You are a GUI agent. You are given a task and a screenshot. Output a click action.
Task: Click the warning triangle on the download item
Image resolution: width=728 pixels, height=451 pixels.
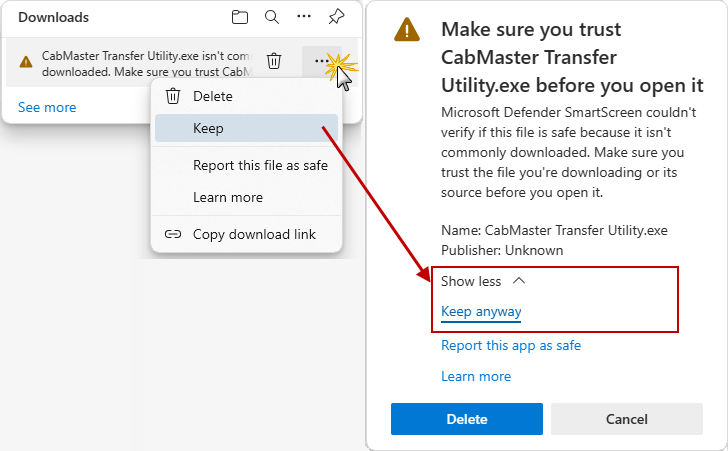[x=26, y=63]
